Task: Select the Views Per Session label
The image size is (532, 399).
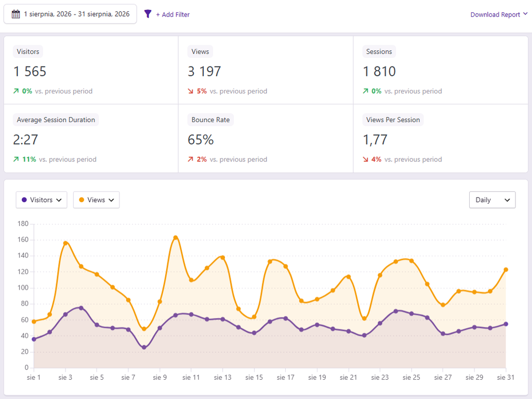Action: (x=393, y=120)
